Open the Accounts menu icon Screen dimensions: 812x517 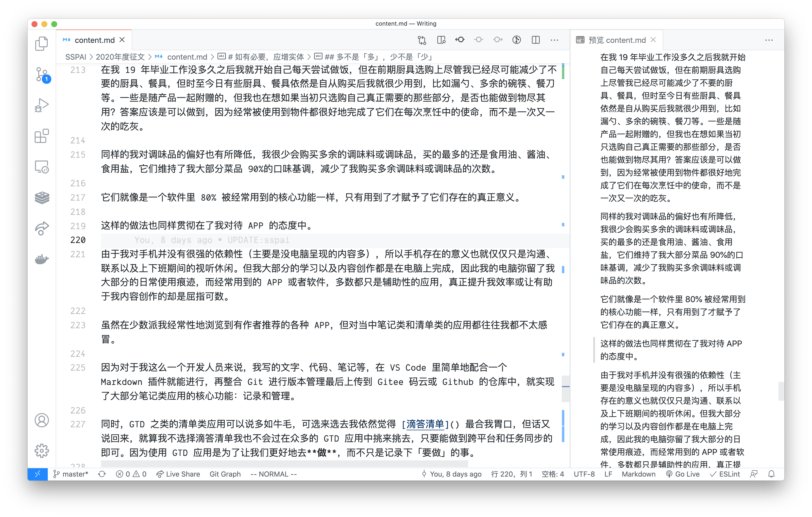(x=41, y=420)
